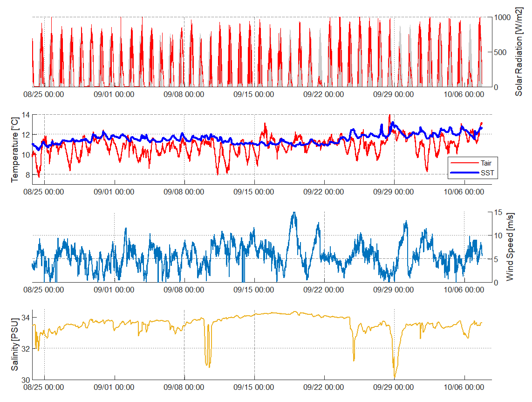This screenshot has width=532, height=402.
Task: Click the deepest salinity dip near 09/29
Action: click(x=395, y=377)
